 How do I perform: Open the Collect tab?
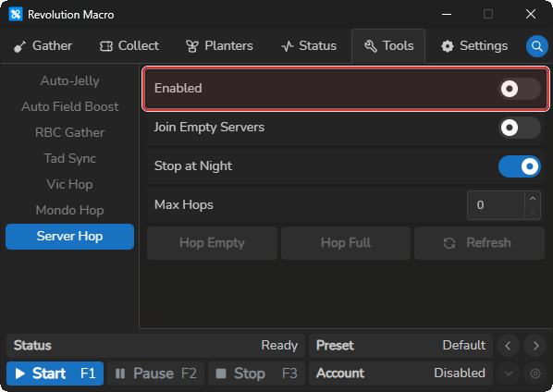click(x=129, y=46)
